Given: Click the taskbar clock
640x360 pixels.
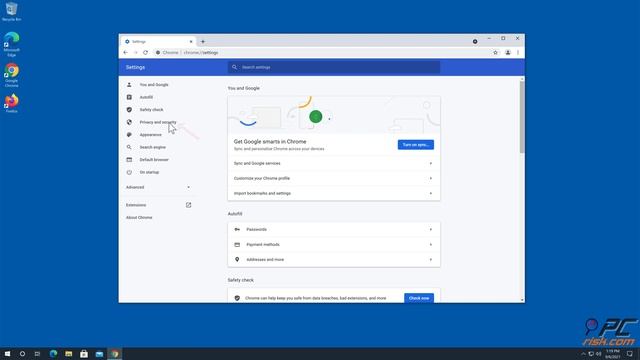Looking at the screenshot, I should point(613,354).
